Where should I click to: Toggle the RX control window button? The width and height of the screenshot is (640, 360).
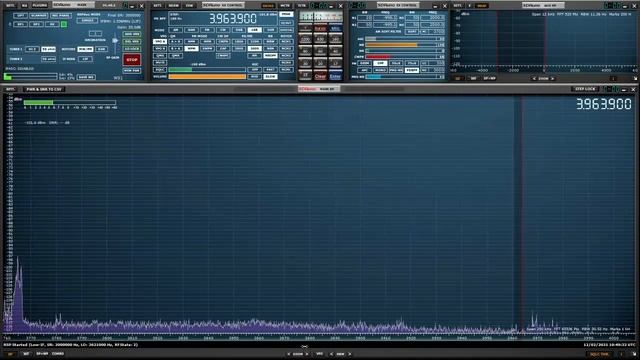(x=52, y=24)
